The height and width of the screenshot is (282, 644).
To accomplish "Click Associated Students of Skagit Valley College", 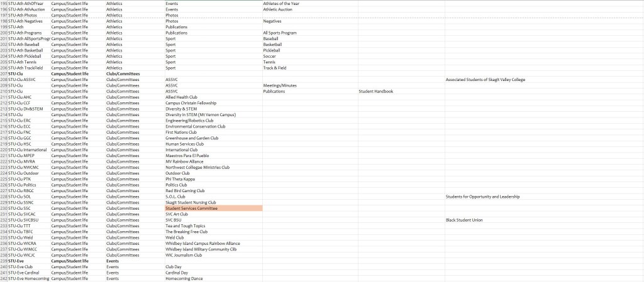I will [x=486, y=80].
